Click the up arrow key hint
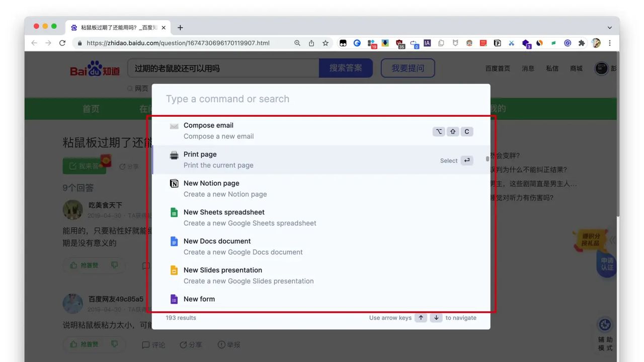Screen dimensions: 644x362 tap(421, 318)
